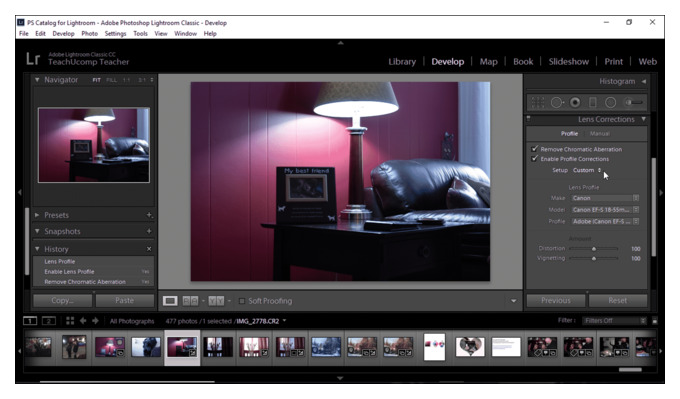Click the Previous button

(556, 300)
